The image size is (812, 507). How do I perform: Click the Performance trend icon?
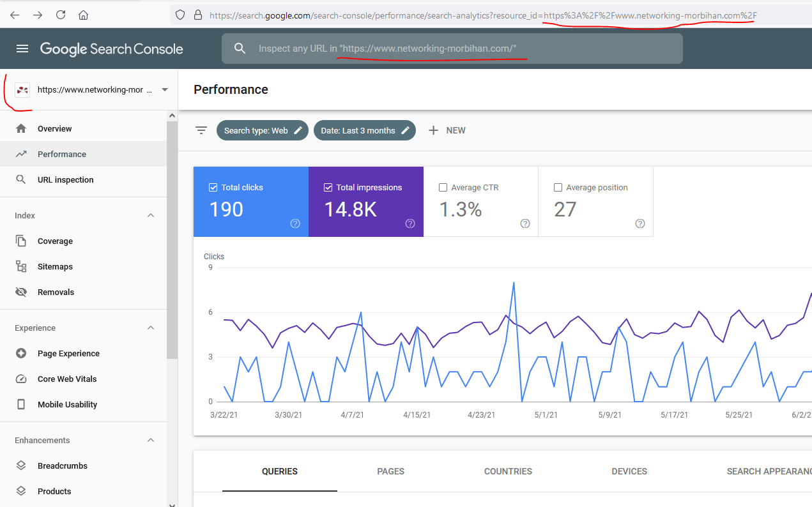pos(21,154)
